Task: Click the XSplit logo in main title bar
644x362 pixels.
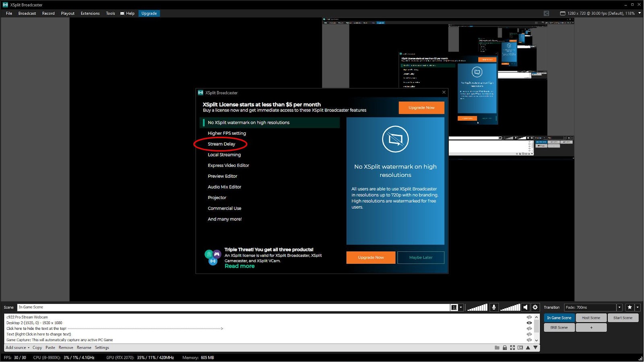Action: coord(5,5)
